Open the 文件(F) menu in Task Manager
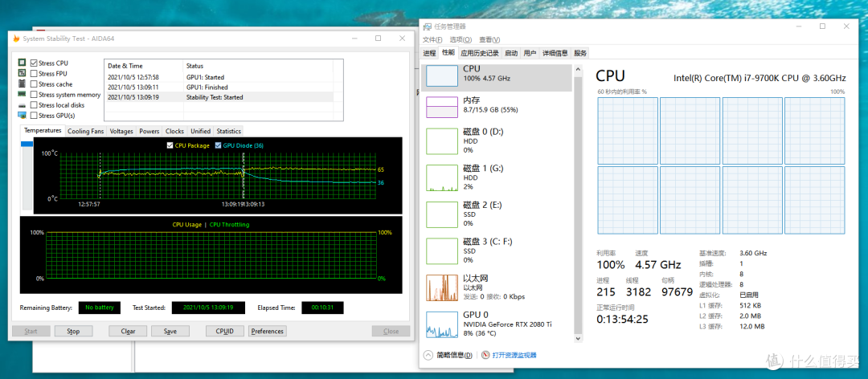Image resolution: width=868 pixels, height=379 pixels. [x=432, y=40]
